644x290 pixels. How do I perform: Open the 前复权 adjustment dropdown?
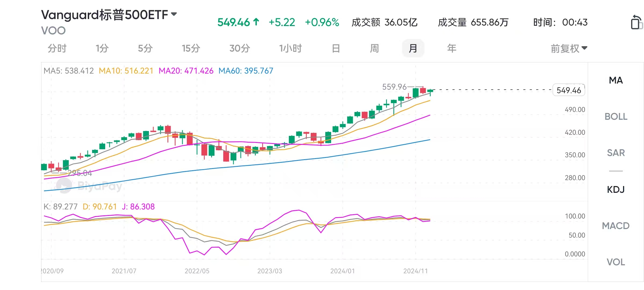click(569, 49)
